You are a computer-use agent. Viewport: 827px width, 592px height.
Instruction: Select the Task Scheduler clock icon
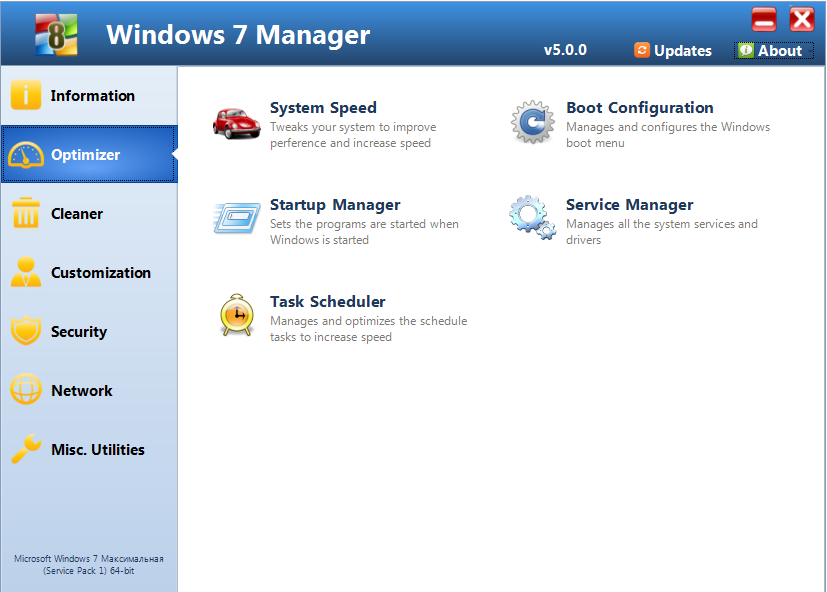coord(236,316)
